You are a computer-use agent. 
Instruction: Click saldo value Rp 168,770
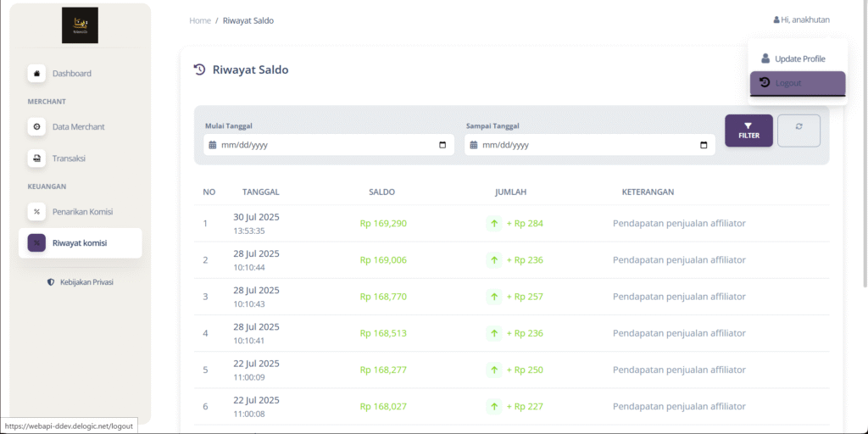[383, 297]
